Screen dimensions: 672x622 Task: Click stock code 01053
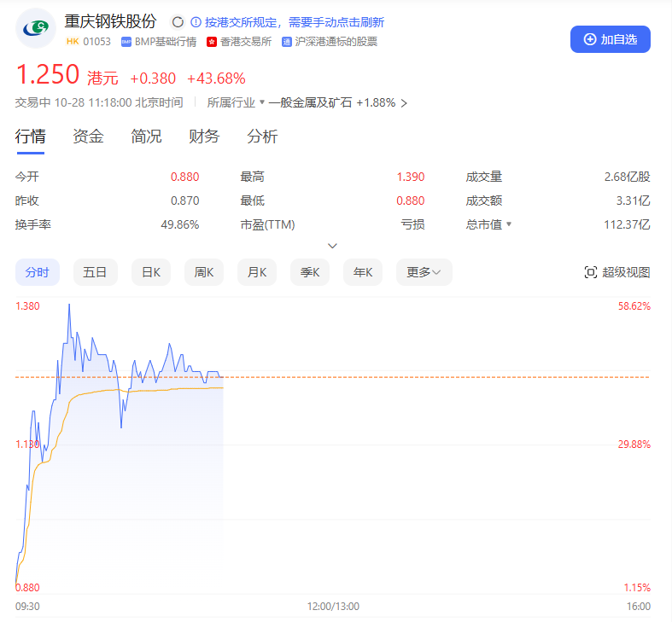(x=96, y=42)
